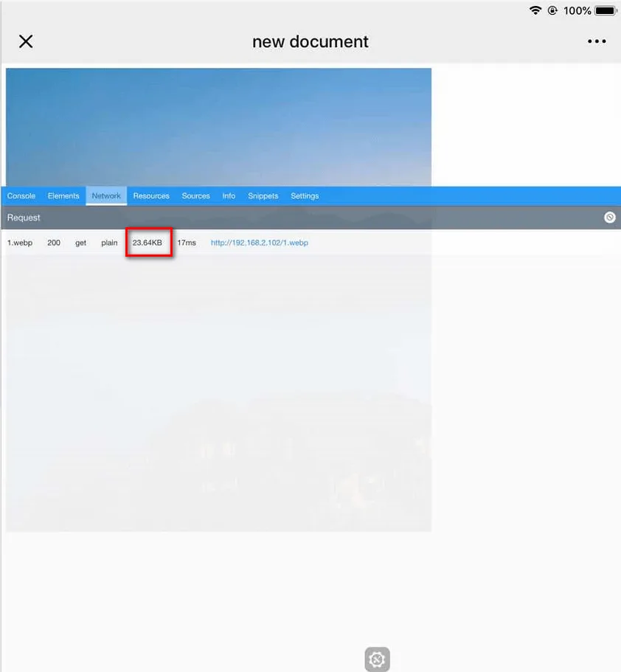
Task: Click the rotation lock status icon
Action: (552, 10)
